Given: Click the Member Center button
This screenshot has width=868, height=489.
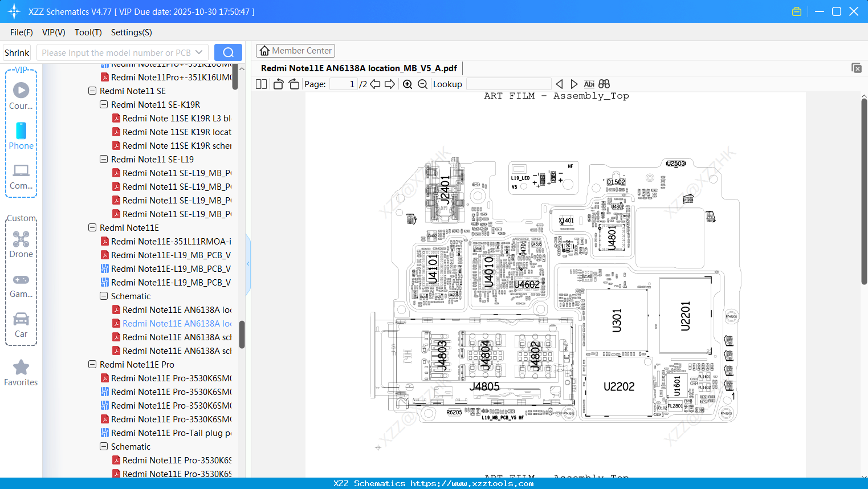Looking at the screenshot, I should [295, 50].
